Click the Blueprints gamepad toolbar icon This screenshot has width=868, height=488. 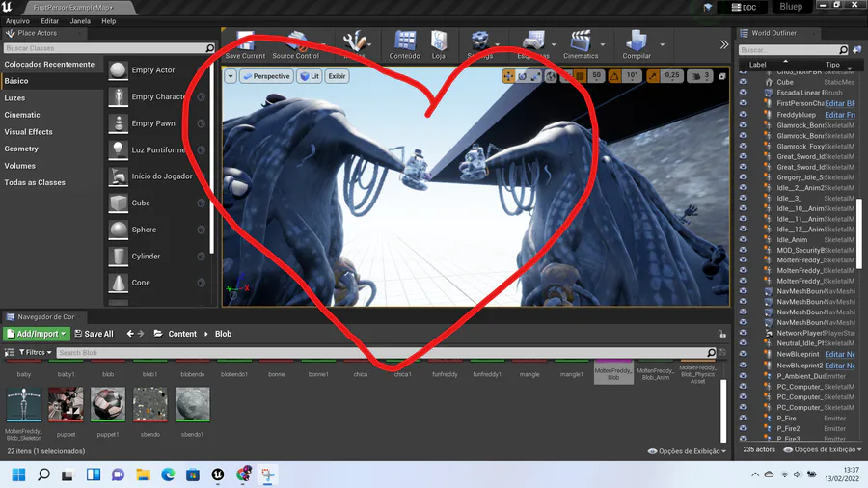[x=533, y=41]
